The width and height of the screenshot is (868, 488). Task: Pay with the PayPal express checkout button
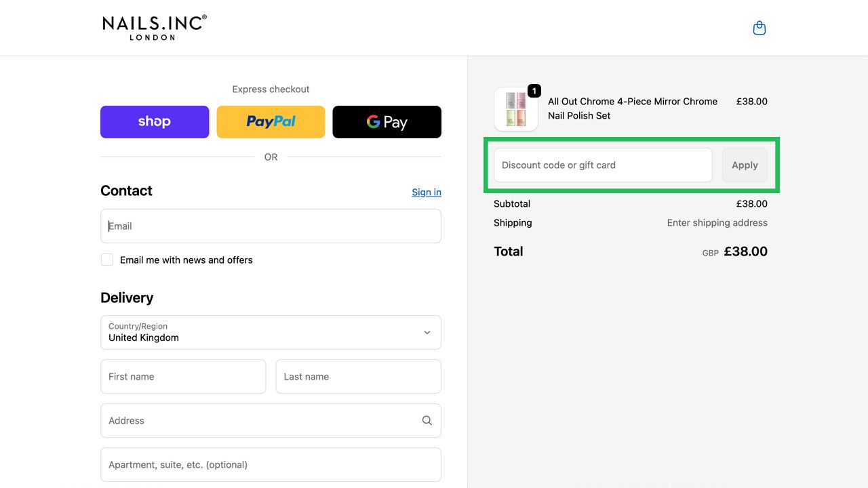(271, 121)
